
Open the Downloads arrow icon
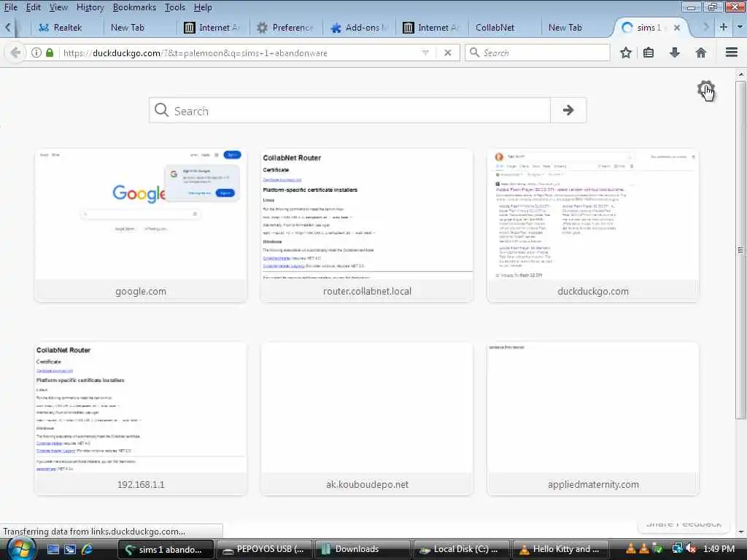click(674, 52)
